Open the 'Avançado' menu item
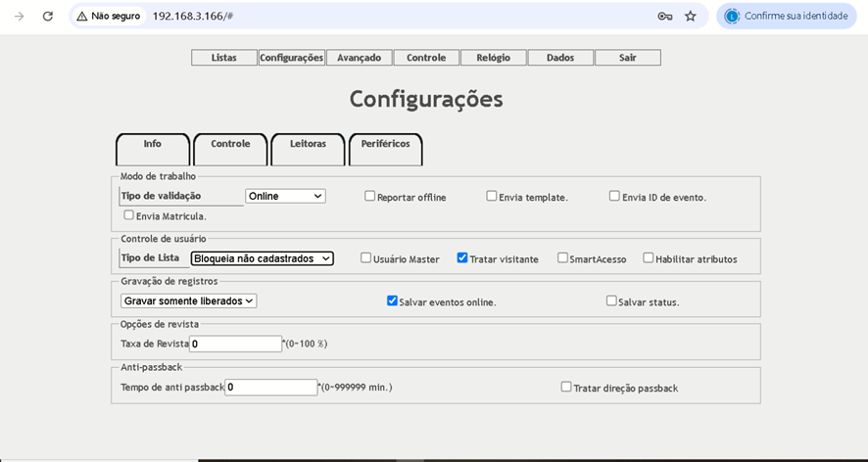 coord(359,58)
